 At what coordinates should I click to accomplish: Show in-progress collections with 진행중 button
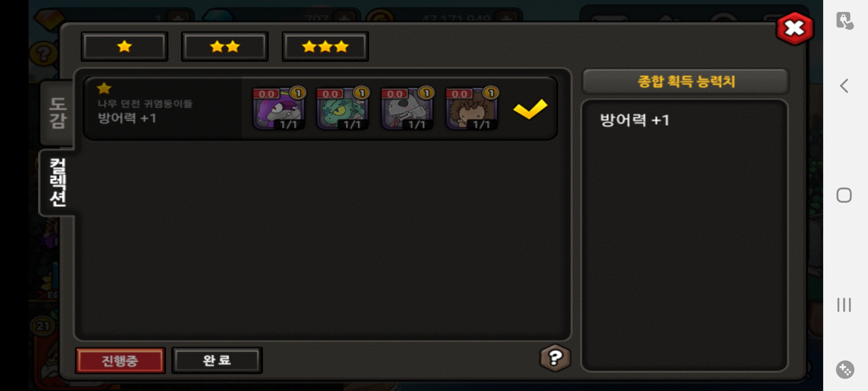pos(120,361)
